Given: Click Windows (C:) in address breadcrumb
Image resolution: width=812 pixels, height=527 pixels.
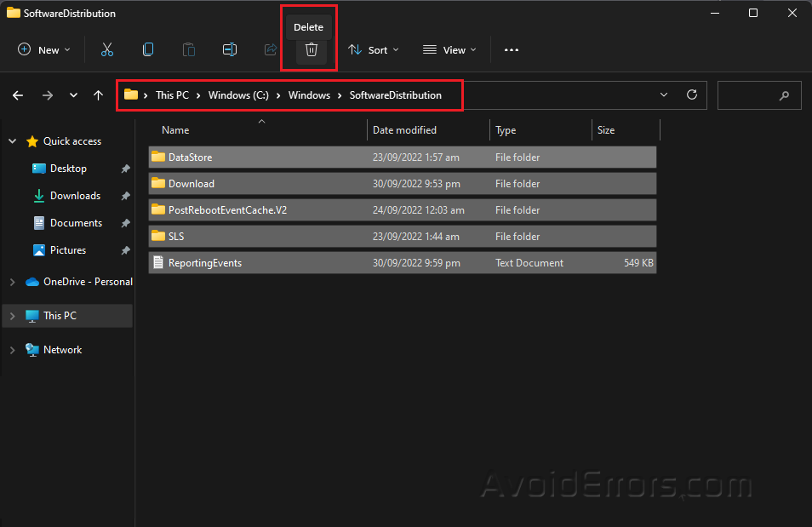Looking at the screenshot, I should 238,95.
